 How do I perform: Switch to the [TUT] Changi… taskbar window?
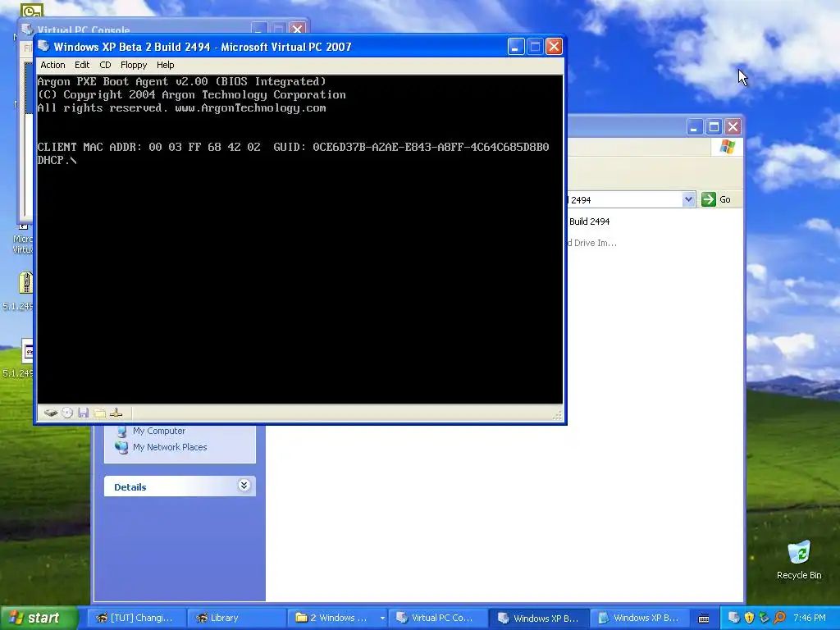pos(135,618)
